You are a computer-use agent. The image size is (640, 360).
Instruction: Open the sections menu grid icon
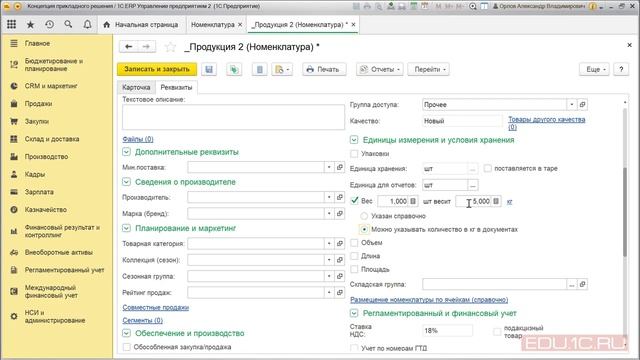click(x=11, y=24)
